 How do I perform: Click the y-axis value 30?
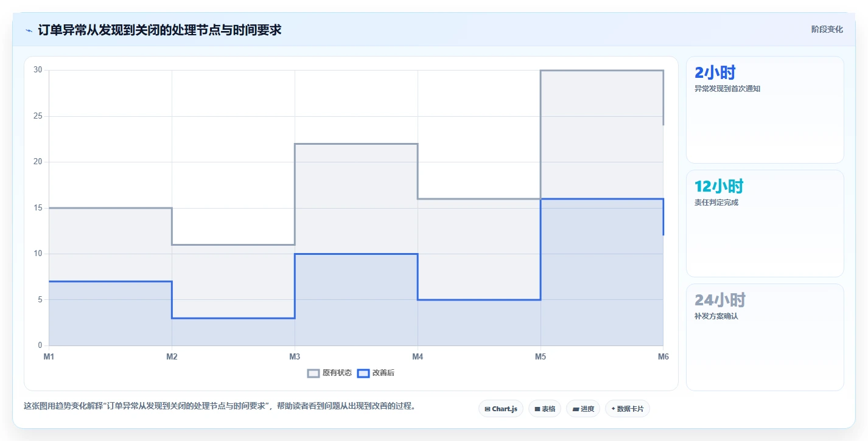click(38, 70)
